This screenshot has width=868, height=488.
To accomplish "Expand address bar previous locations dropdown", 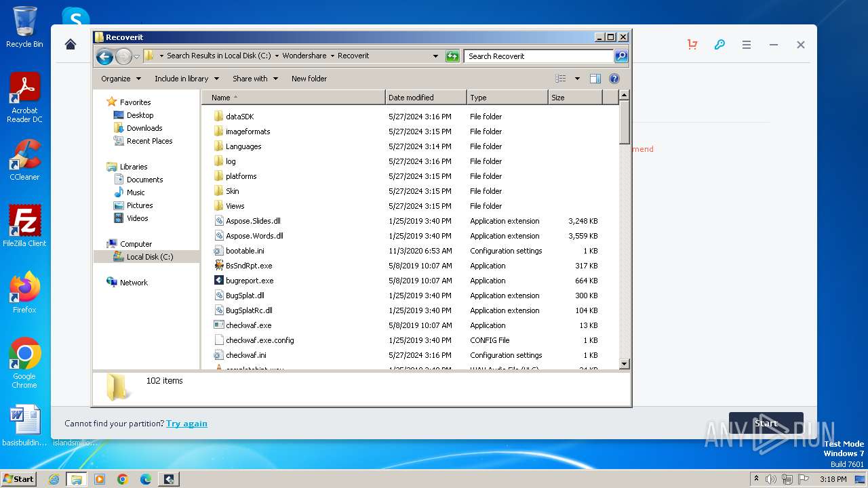I will 435,56.
